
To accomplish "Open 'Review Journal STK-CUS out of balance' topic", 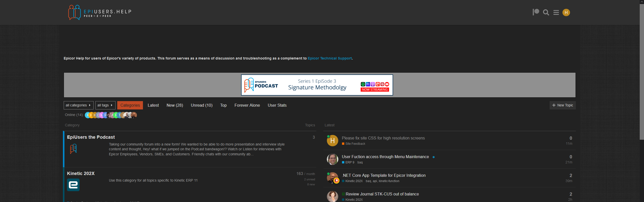I will [x=382, y=194].
